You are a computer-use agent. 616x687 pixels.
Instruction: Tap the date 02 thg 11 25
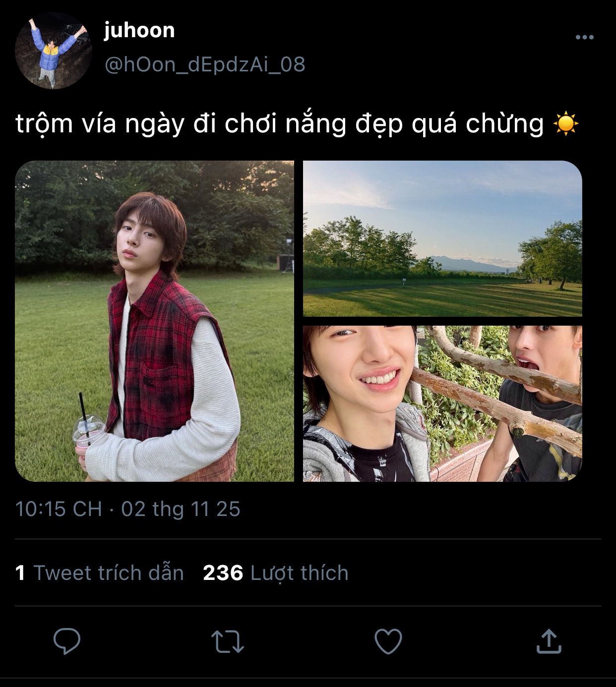click(181, 509)
